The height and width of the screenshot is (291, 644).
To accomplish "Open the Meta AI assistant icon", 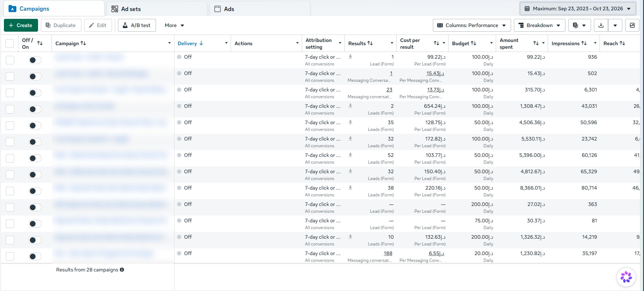I will tap(626, 277).
